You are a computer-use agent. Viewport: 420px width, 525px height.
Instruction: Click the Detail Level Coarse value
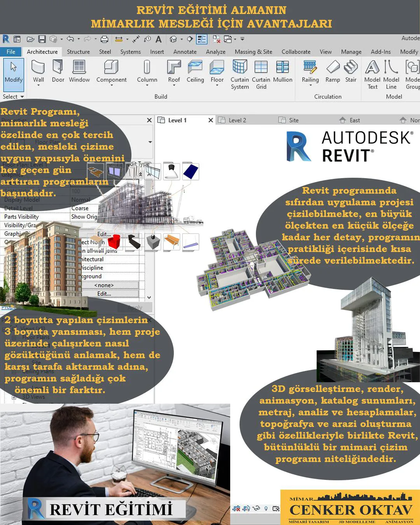80,208
